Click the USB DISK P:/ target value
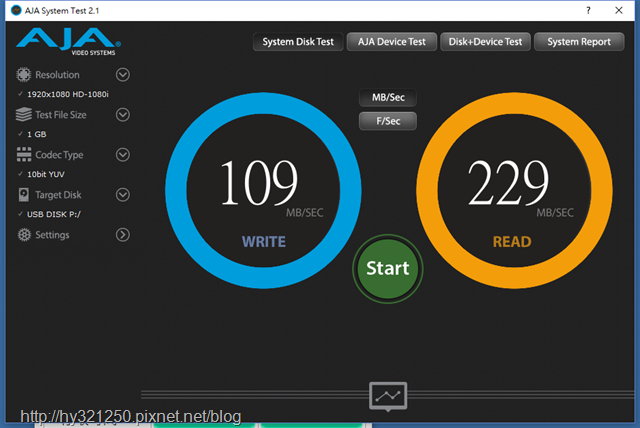The image size is (640, 428). [54, 214]
